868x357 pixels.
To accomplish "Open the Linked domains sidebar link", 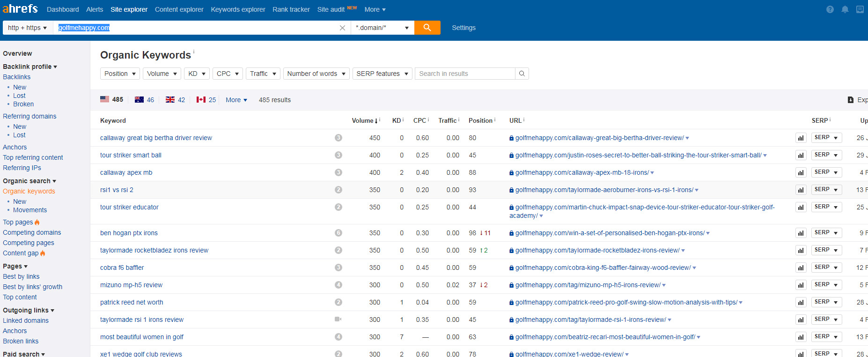I will click(26, 320).
